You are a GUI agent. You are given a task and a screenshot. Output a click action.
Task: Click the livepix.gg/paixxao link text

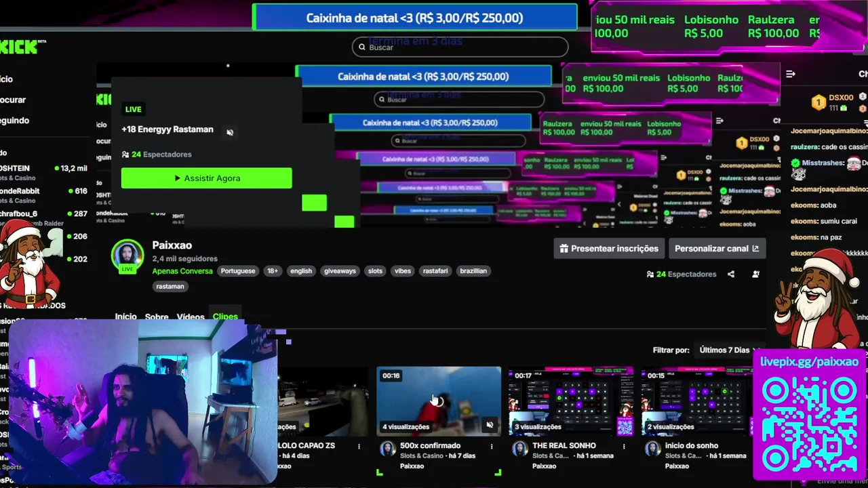pyautogui.click(x=809, y=362)
